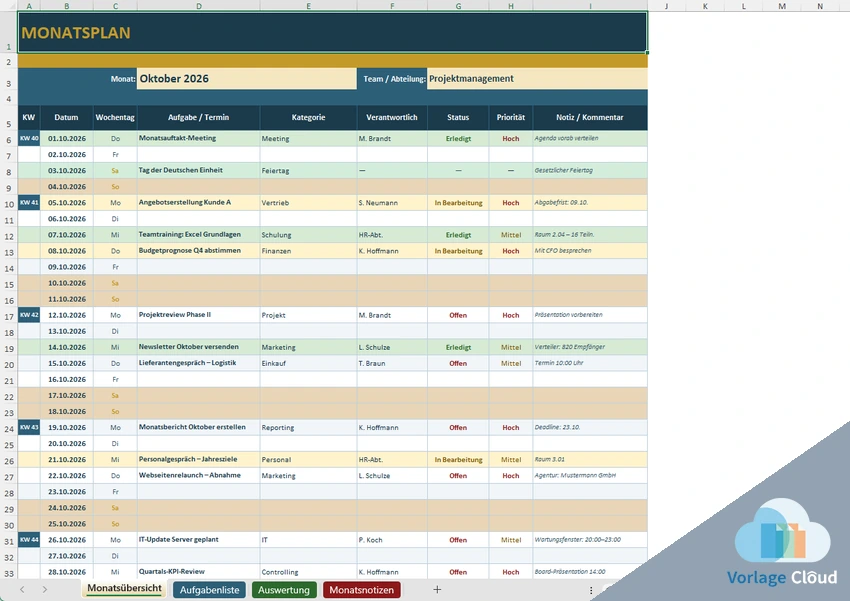Viewport: 850px width, 601px height.
Task: Select the Tag der Deutschen Einheit cell
Action: click(x=198, y=170)
